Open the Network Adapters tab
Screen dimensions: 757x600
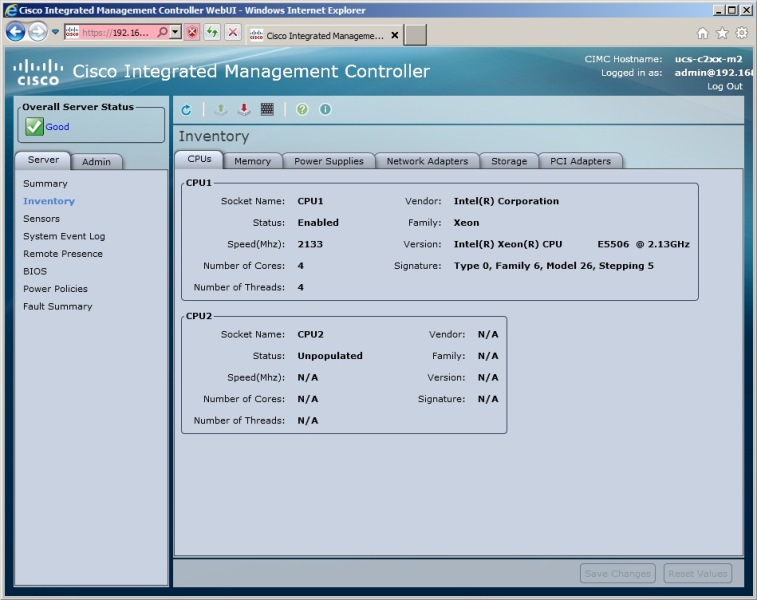(427, 161)
